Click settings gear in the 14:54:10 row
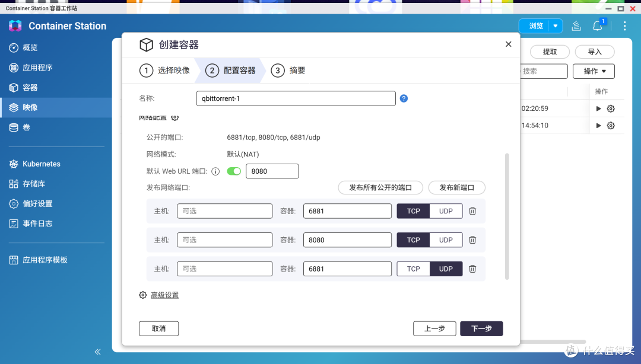 [x=611, y=126]
